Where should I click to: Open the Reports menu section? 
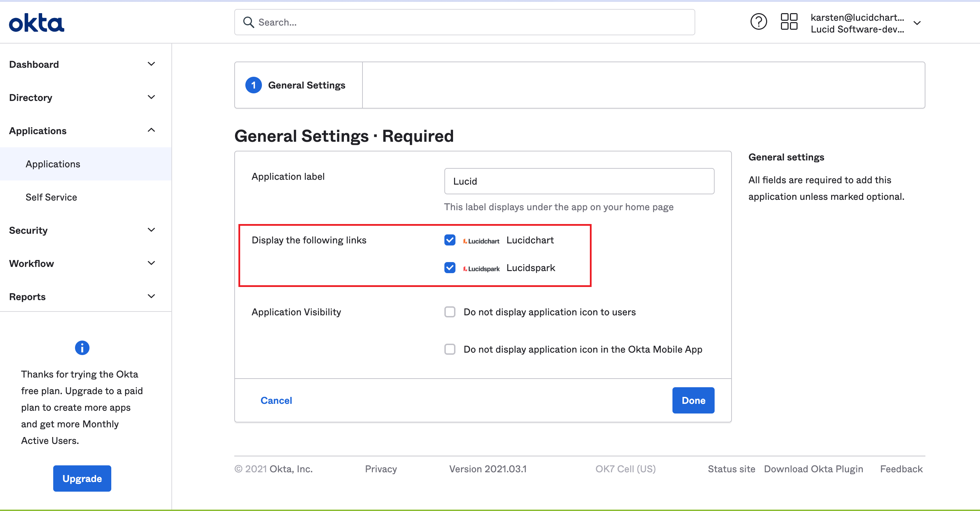tap(27, 296)
